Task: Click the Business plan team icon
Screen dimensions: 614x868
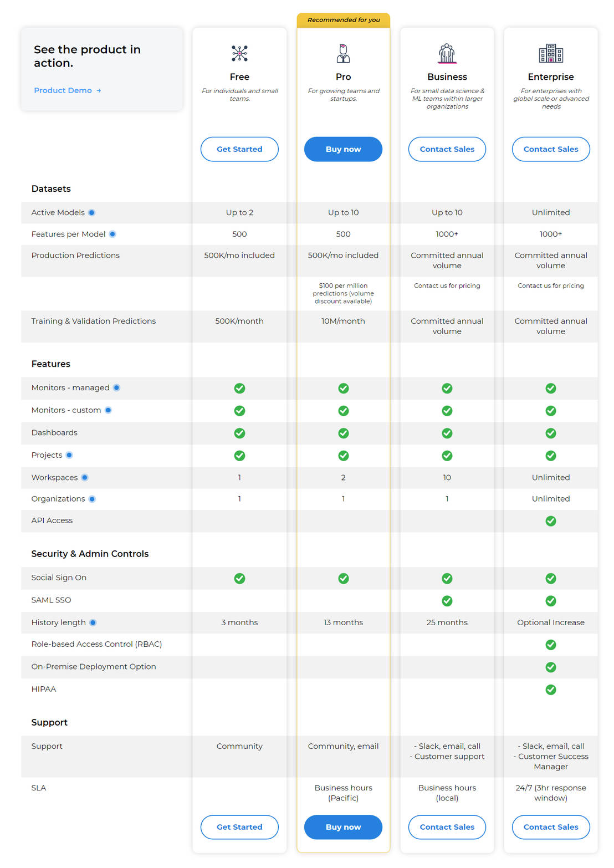Action: [447, 53]
